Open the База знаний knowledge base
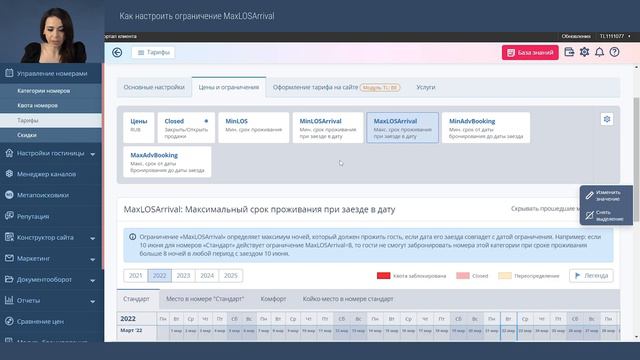The width and height of the screenshot is (640, 360). (x=530, y=52)
